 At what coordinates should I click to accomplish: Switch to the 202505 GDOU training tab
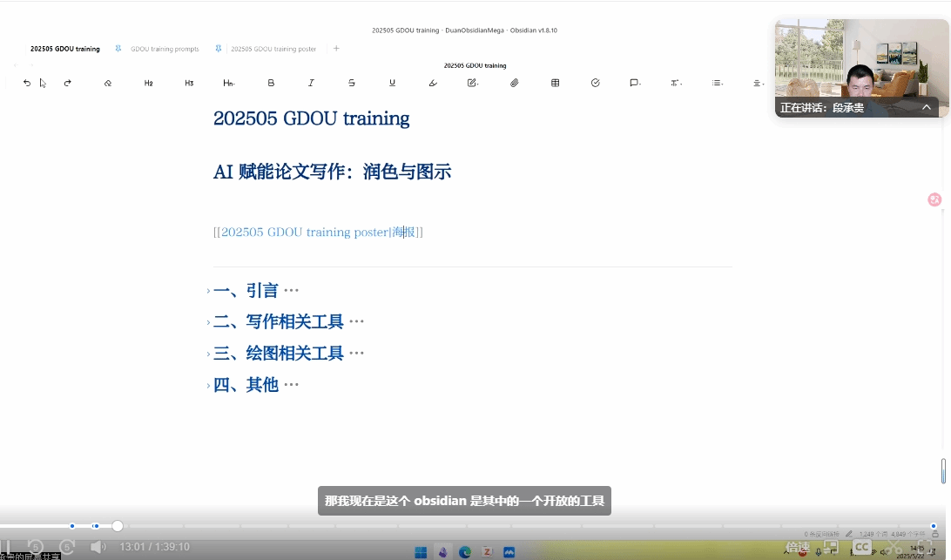[65, 49]
